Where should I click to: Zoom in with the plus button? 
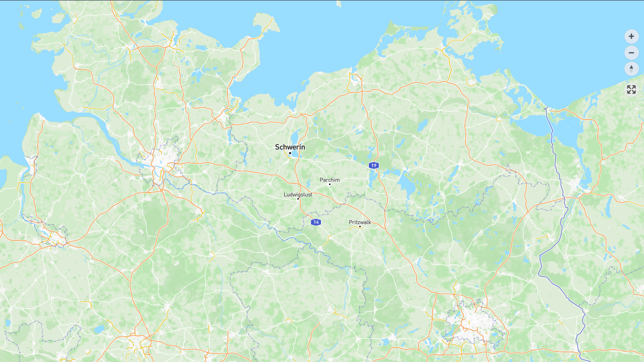point(631,36)
